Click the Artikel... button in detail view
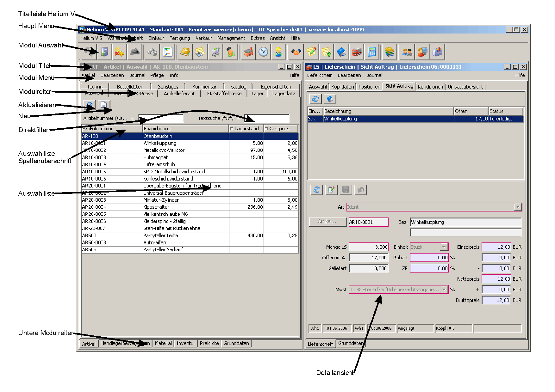Image resolution: width=555 pixels, height=392 pixels. tap(327, 222)
